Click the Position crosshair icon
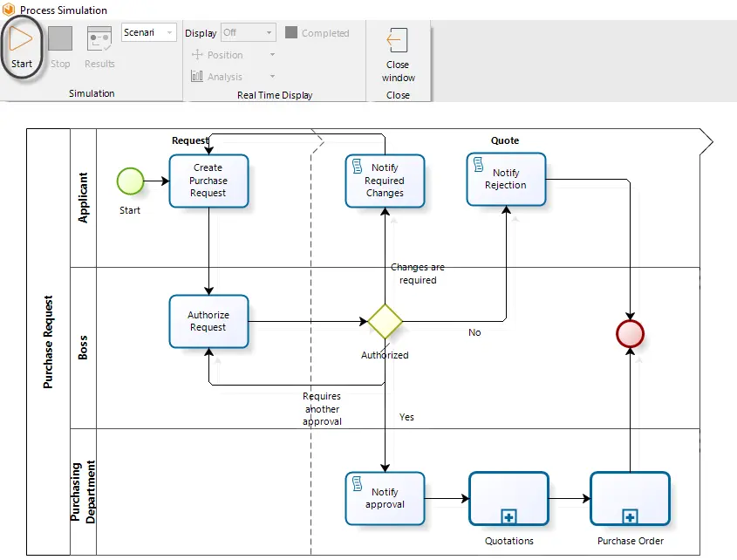737x560 pixels. tap(197, 55)
